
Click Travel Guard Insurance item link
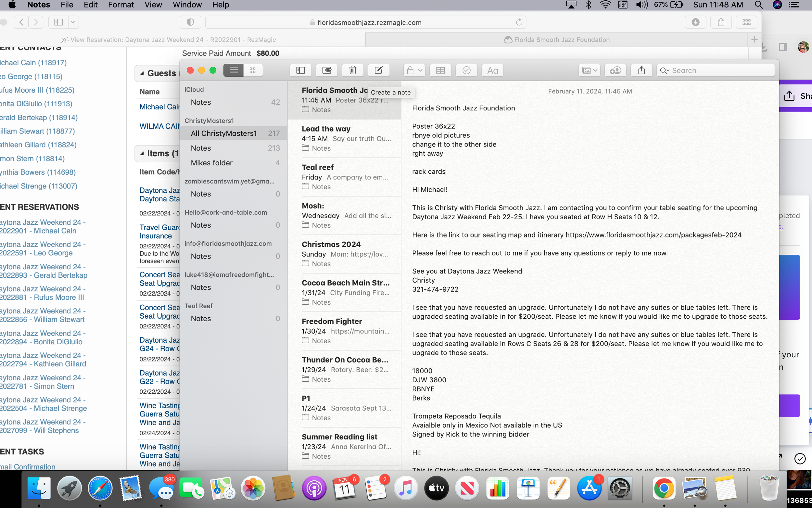click(159, 232)
